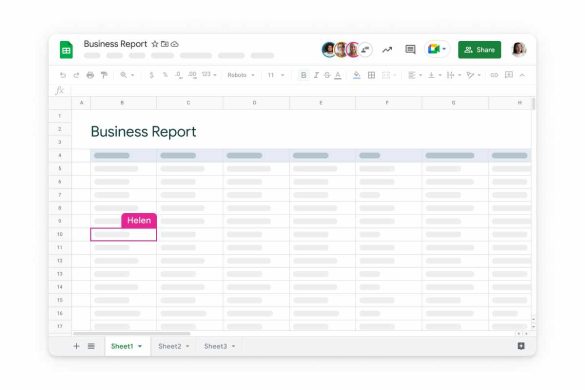Click the Google Sheets logo icon
The height and width of the screenshot is (390, 585).
[66, 50]
